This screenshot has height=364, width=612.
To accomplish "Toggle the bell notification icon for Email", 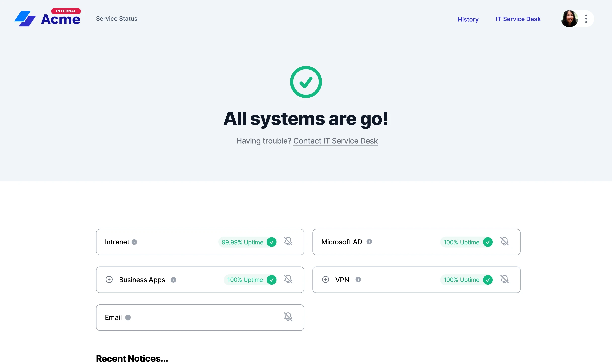I will point(288,317).
